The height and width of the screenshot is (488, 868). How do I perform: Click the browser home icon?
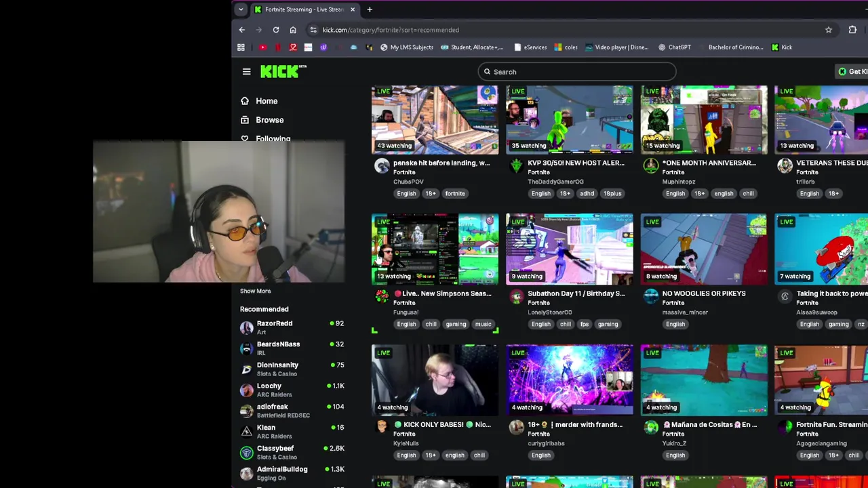click(x=293, y=30)
